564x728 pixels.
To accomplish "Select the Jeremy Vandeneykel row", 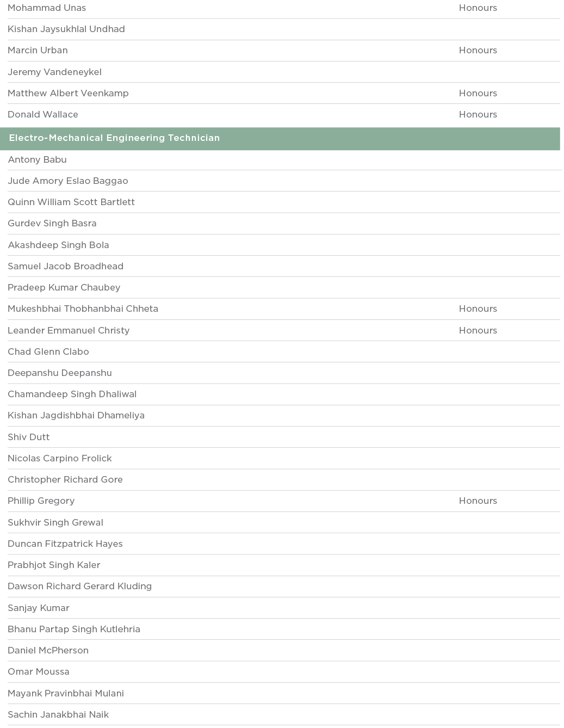I will [54, 72].
